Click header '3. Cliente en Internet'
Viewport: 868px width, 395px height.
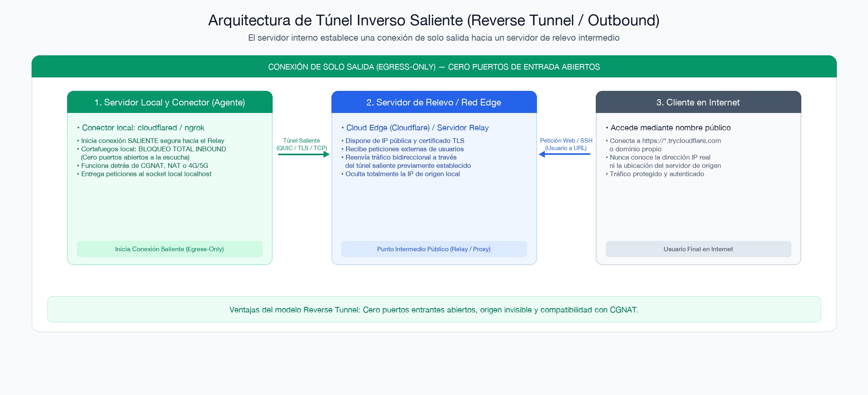pyautogui.click(x=698, y=102)
